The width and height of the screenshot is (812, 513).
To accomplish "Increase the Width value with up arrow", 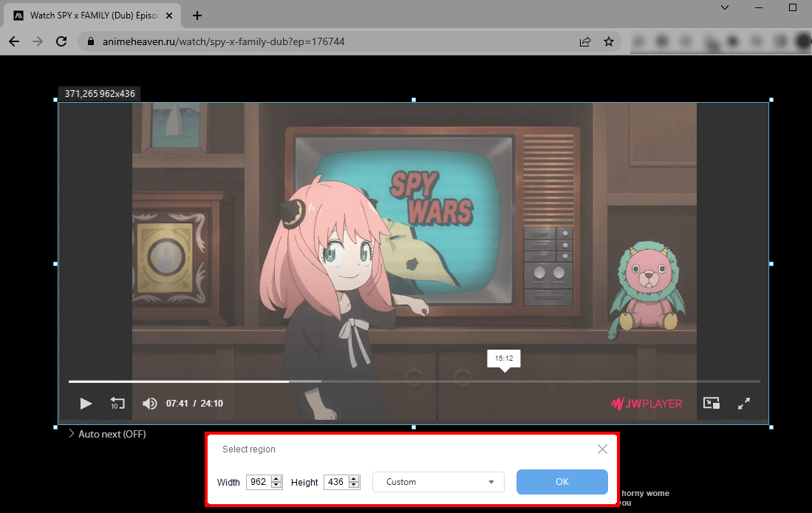I will tap(276, 478).
